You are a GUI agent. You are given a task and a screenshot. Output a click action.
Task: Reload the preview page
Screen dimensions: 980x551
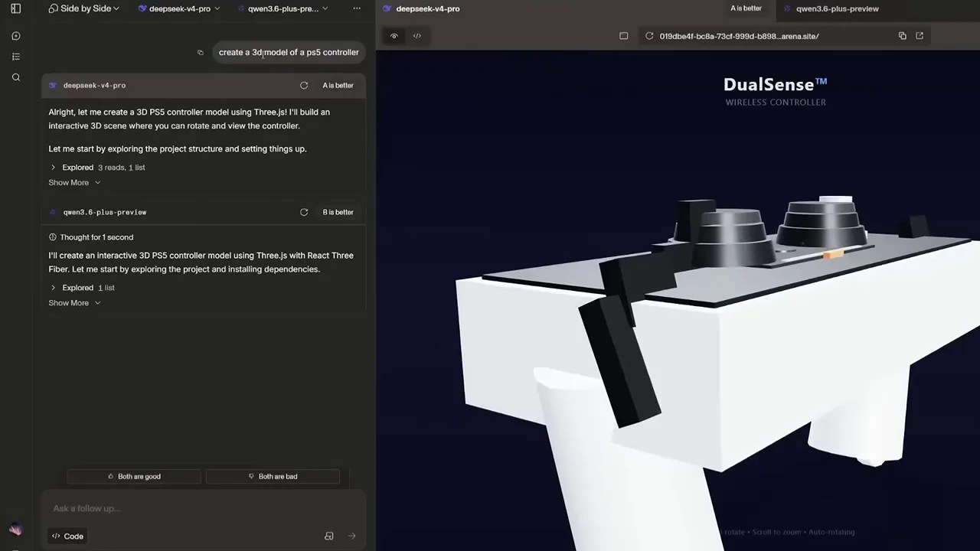[x=649, y=36]
